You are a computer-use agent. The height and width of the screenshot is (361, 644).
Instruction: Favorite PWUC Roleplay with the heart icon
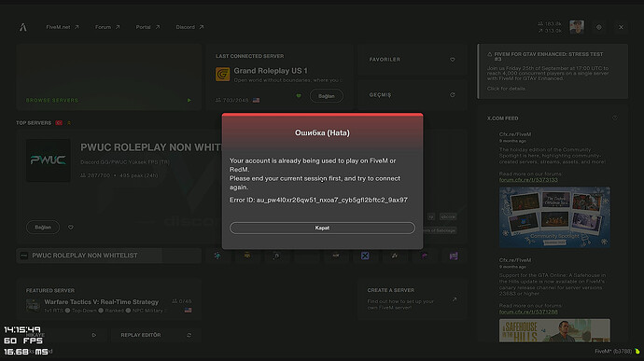(x=71, y=227)
